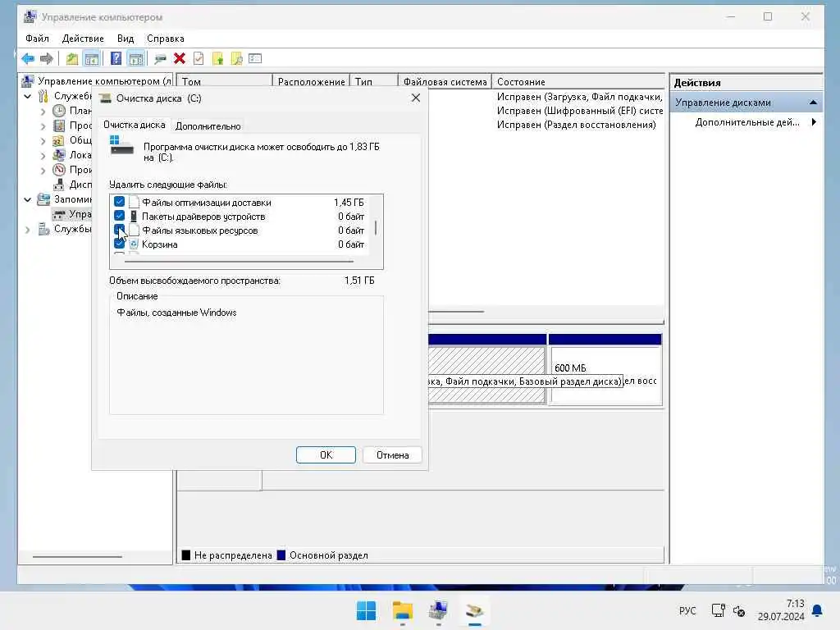The image size is (840, 630).
Task: Click the Расположение column header
Action: pos(311,81)
